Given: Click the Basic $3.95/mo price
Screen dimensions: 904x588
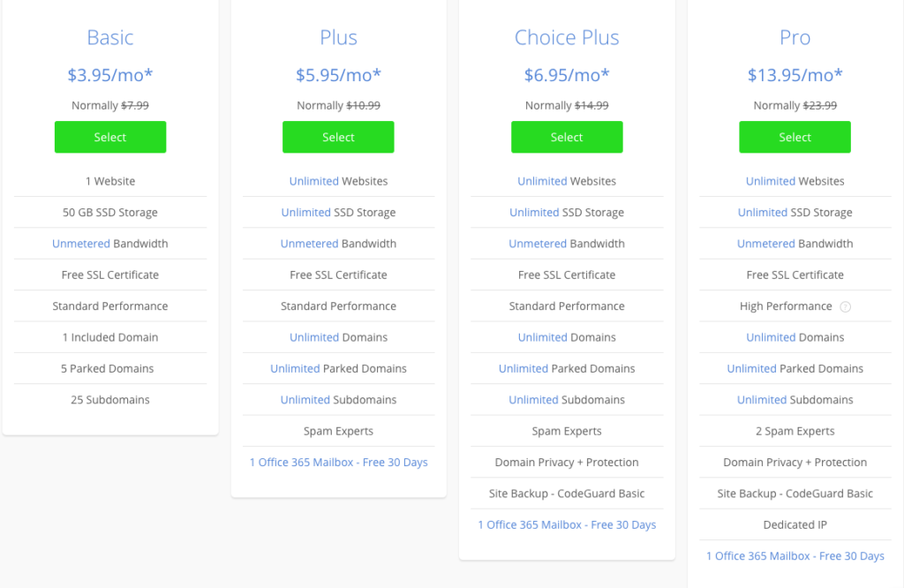Looking at the screenshot, I should pyautogui.click(x=110, y=75).
